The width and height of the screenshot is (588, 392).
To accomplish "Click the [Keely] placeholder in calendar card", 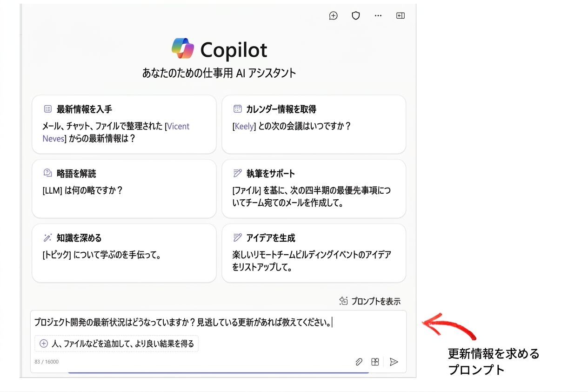I will tap(244, 126).
